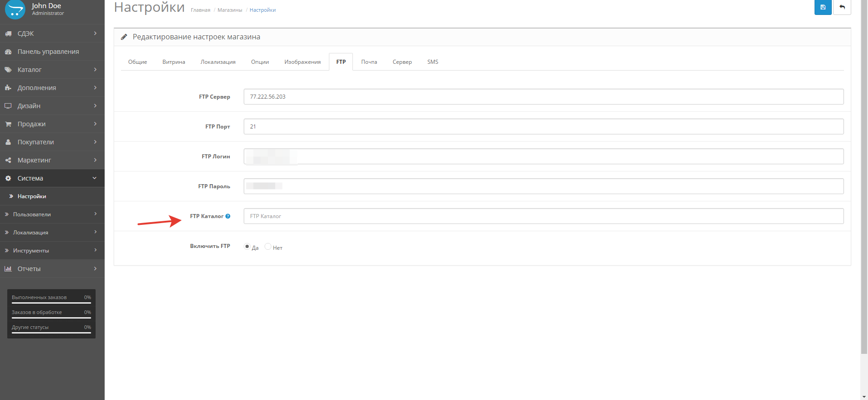This screenshot has height=400, width=868.
Task: Click the Покупатели user icon
Action: [x=8, y=142]
